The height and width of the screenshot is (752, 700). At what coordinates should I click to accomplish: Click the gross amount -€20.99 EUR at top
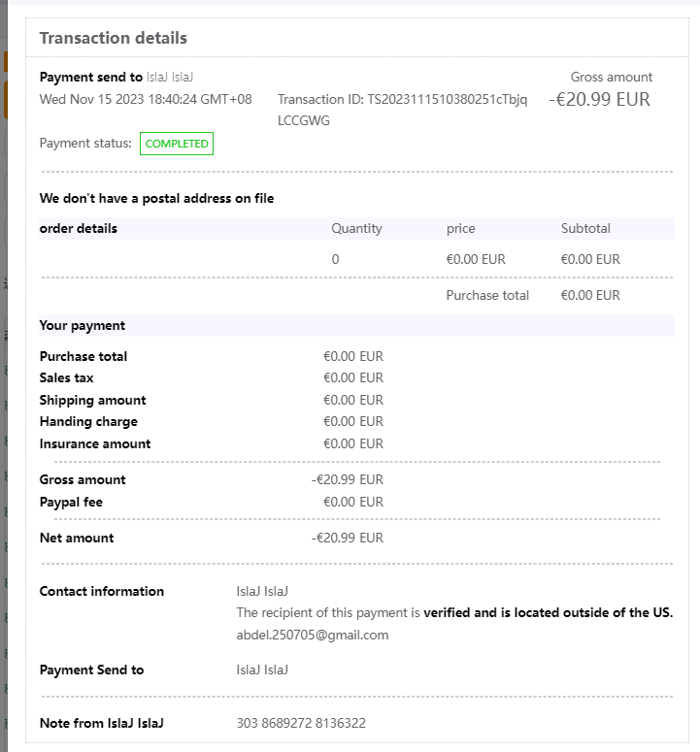(x=599, y=99)
